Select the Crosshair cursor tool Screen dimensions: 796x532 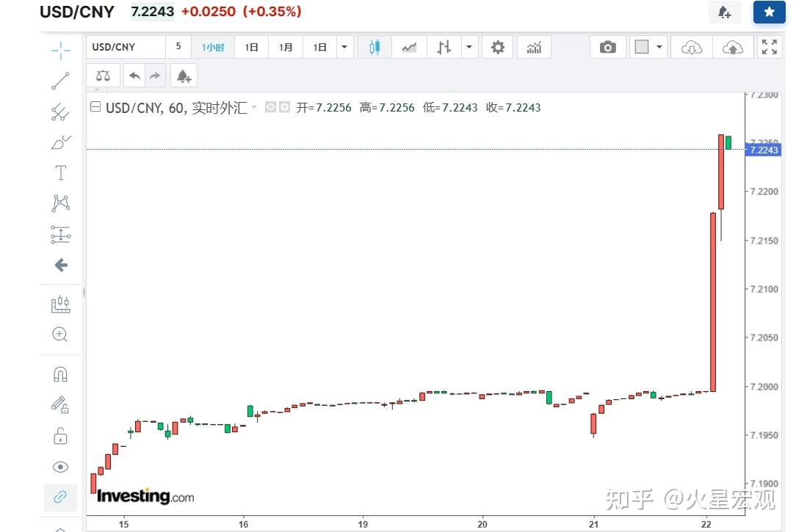(x=60, y=50)
